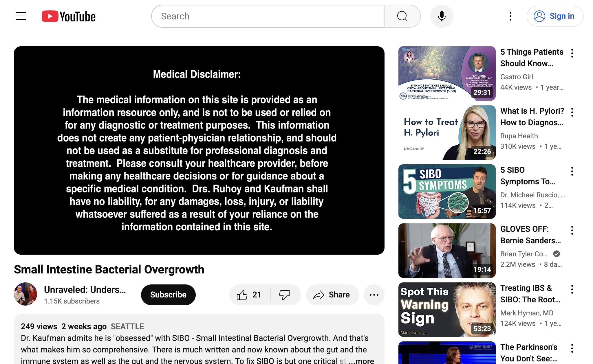Open the Parkinson's video thumbnail
593x364 pixels.
tap(447, 353)
